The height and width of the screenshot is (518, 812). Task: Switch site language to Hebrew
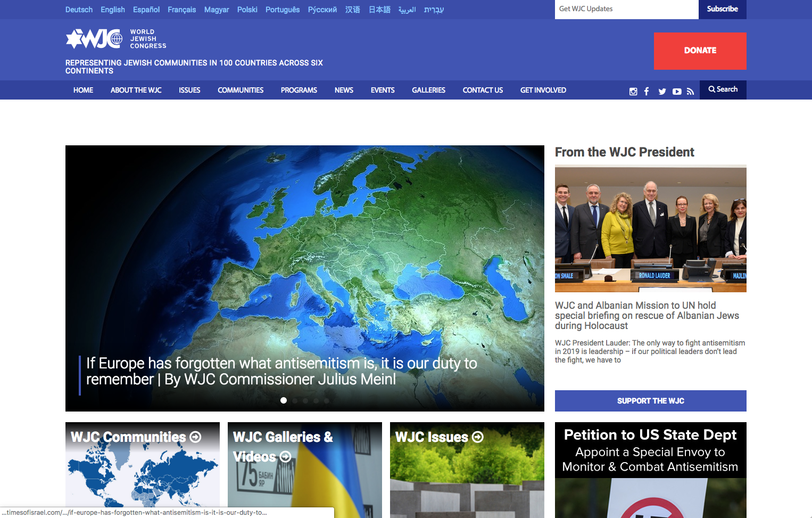tap(434, 10)
